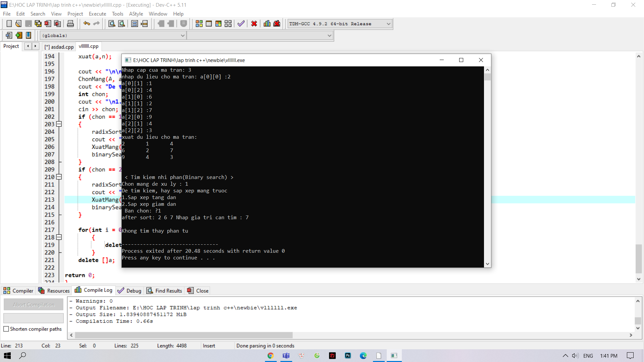Click the Find magnifier toolbar icon
The width and height of the screenshot is (644, 362).
tap(112, 23)
